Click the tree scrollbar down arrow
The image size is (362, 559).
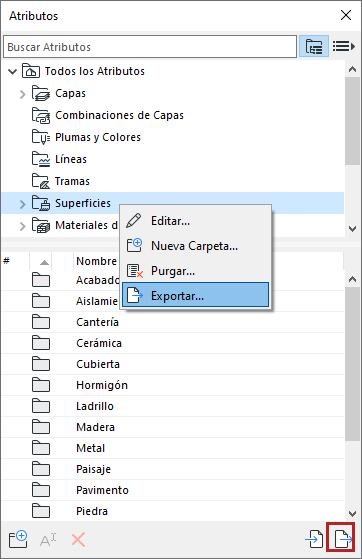pos(352,229)
